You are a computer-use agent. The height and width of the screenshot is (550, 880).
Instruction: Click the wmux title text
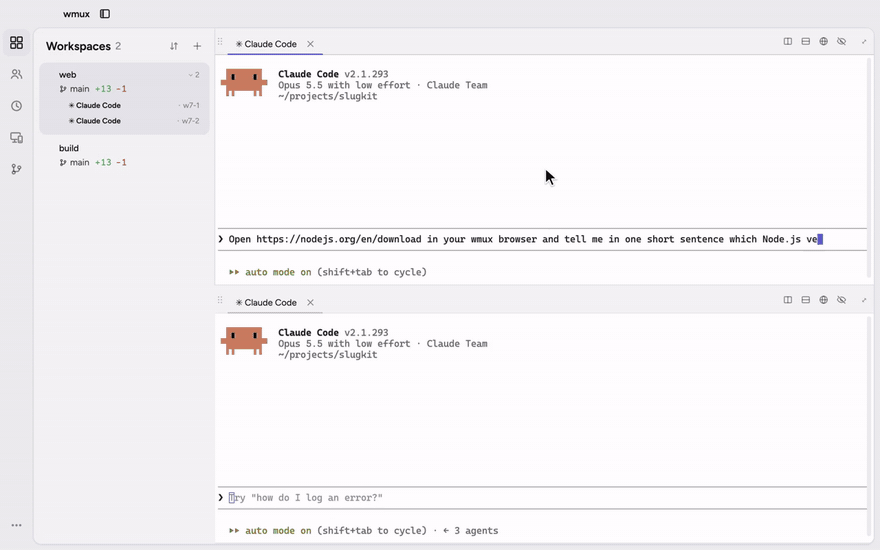point(76,14)
